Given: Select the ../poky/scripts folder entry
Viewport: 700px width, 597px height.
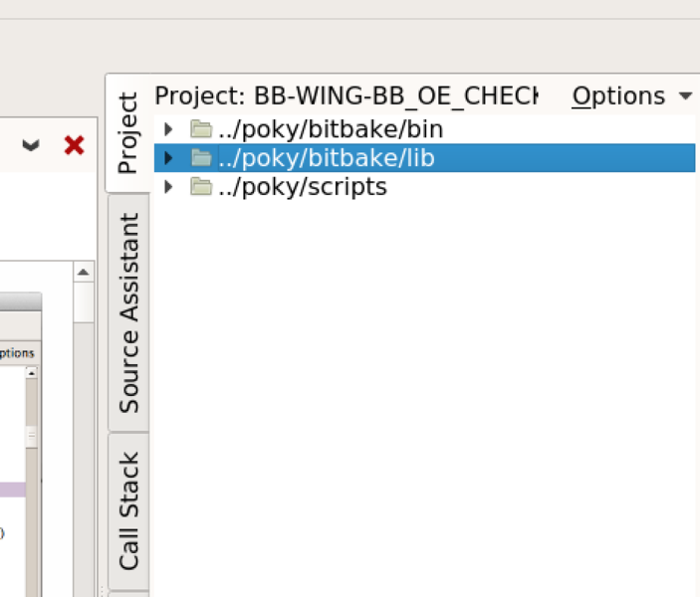Looking at the screenshot, I should pyautogui.click(x=302, y=187).
